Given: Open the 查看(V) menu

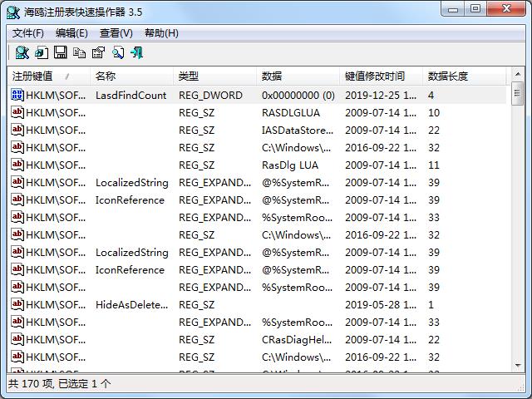Looking at the screenshot, I should click(116, 33).
